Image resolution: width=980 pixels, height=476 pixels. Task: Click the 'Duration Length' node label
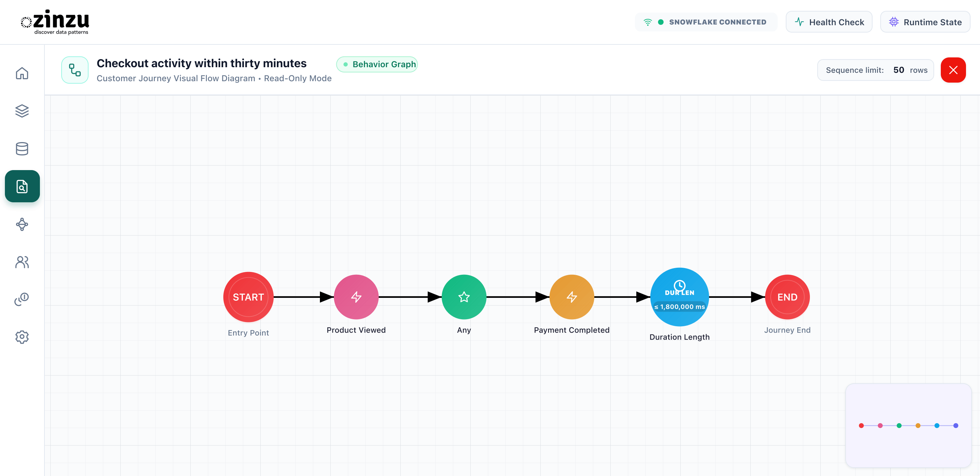pyautogui.click(x=679, y=337)
